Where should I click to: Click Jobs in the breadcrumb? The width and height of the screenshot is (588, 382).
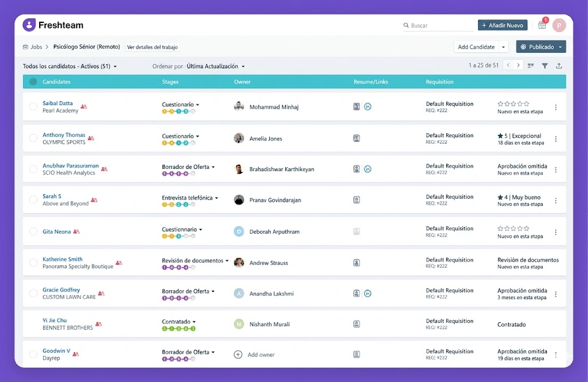[x=36, y=47]
